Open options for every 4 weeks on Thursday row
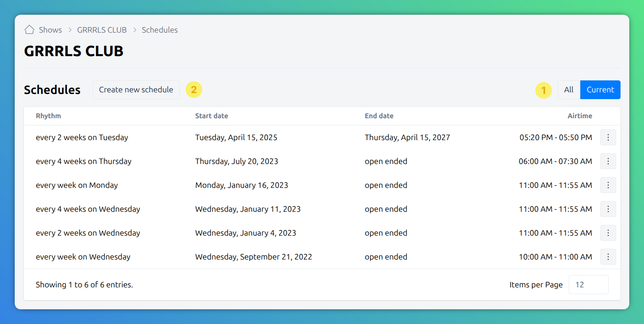The image size is (644, 324). coord(608,161)
